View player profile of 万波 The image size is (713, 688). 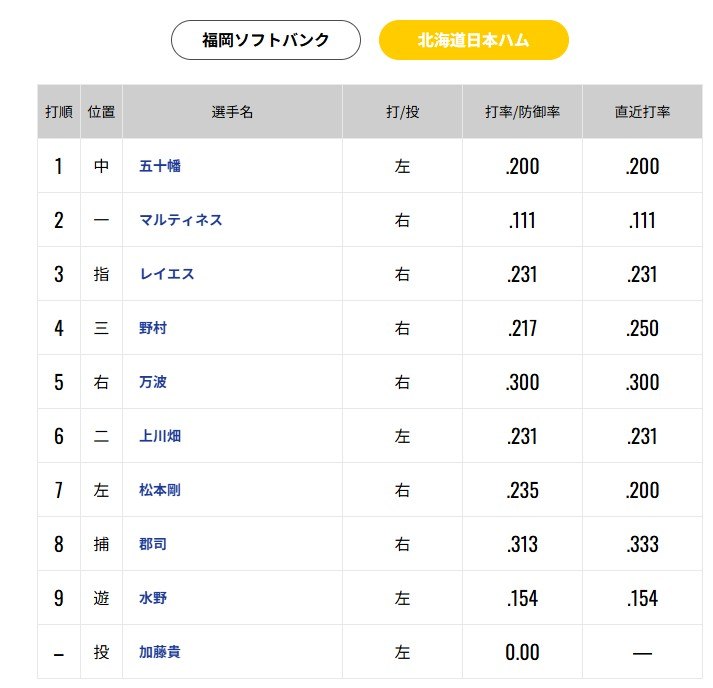[x=153, y=382]
